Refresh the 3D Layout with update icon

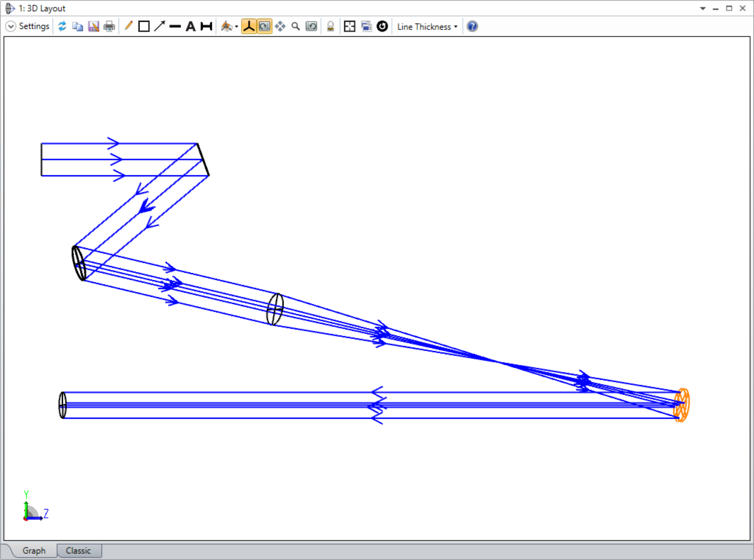tap(62, 26)
